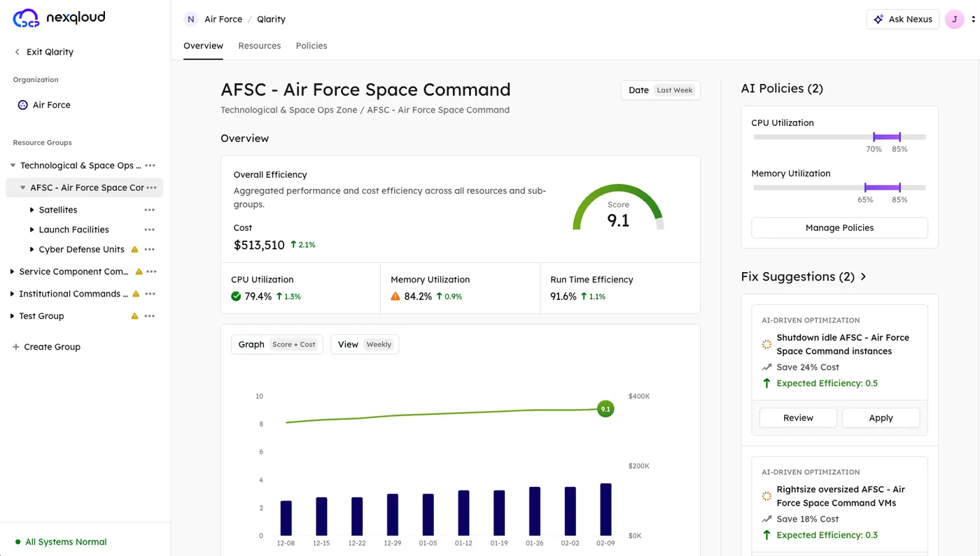The width and height of the screenshot is (980, 556).
Task: Open the Graph Score + Cost dropdown
Action: (x=277, y=344)
